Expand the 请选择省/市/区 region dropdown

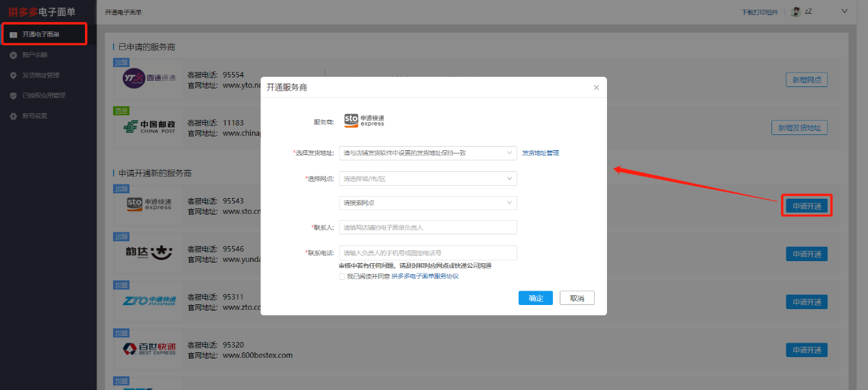427,179
